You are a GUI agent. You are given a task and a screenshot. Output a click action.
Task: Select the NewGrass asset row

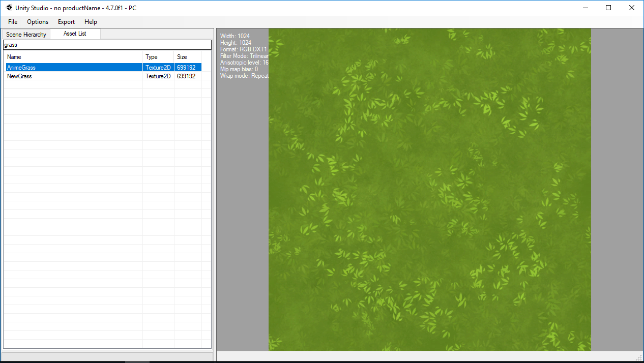click(x=104, y=76)
